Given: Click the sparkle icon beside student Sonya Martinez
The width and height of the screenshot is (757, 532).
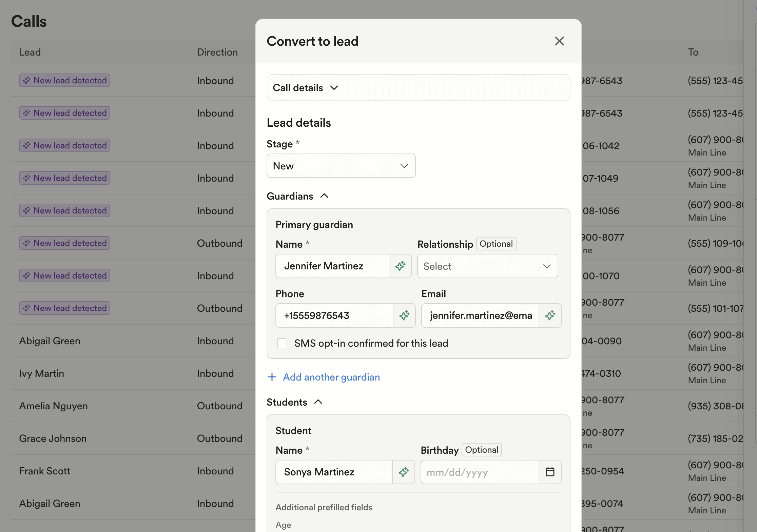Looking at the screenshot, I should tap(404, 472).
